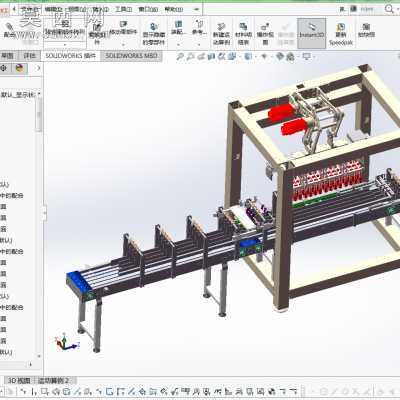Click the tree horizontal scroll right arrow

30,364
